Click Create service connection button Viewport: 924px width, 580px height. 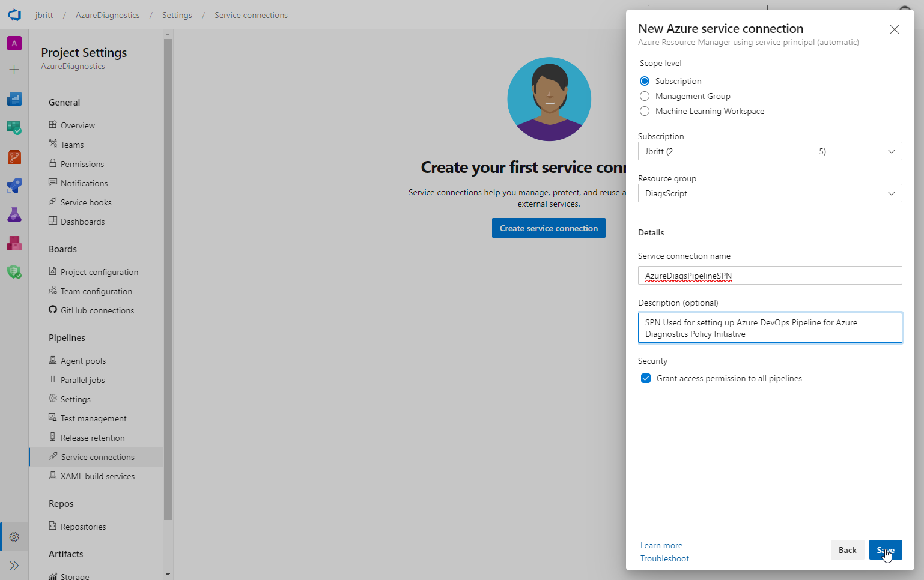(x=549, y=228)
